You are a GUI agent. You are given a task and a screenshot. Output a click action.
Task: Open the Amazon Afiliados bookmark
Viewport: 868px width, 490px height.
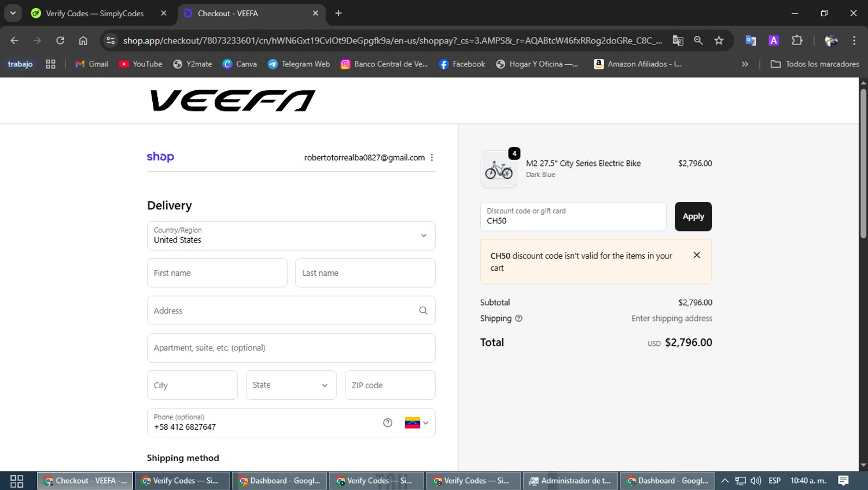[x=638, y=64]
